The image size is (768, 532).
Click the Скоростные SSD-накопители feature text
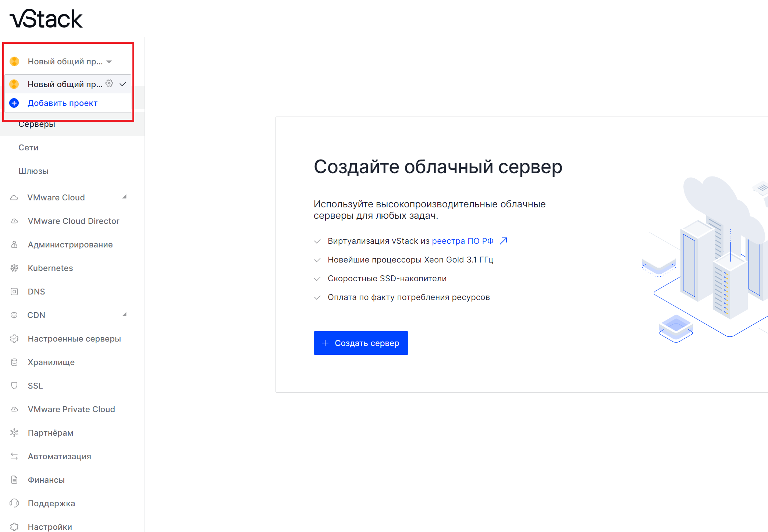387,278
